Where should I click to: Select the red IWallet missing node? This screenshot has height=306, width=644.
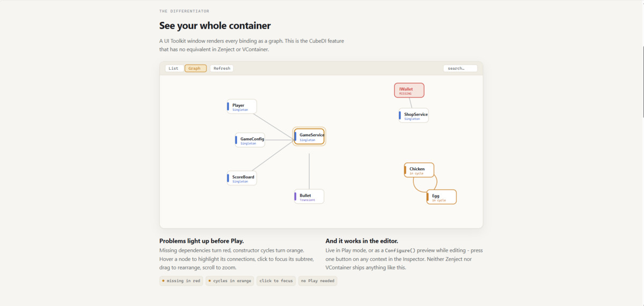tap(409, 90)
